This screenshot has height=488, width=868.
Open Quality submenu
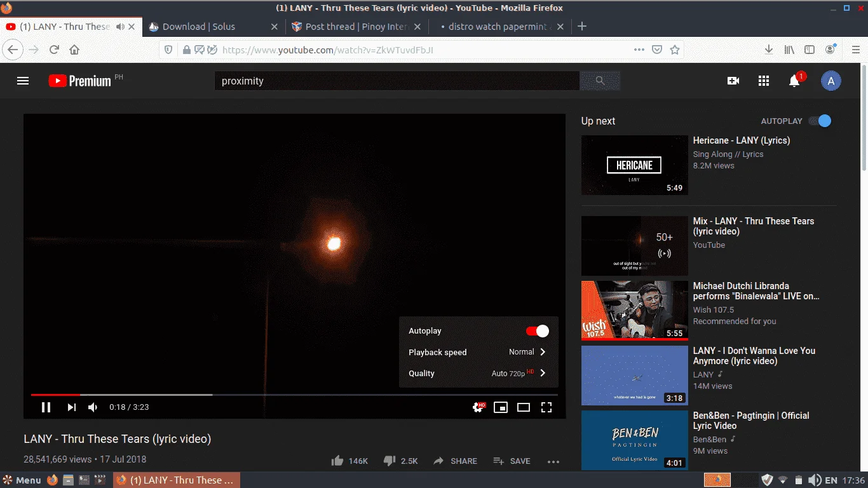(478, 373)
